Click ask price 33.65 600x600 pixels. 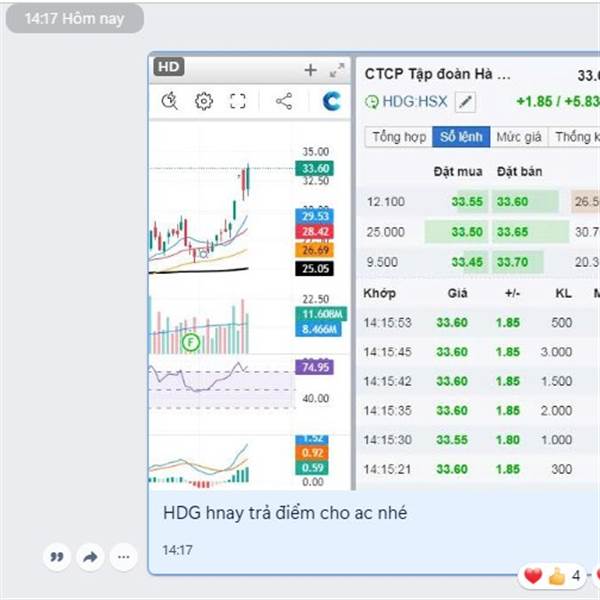click(512, 232)
